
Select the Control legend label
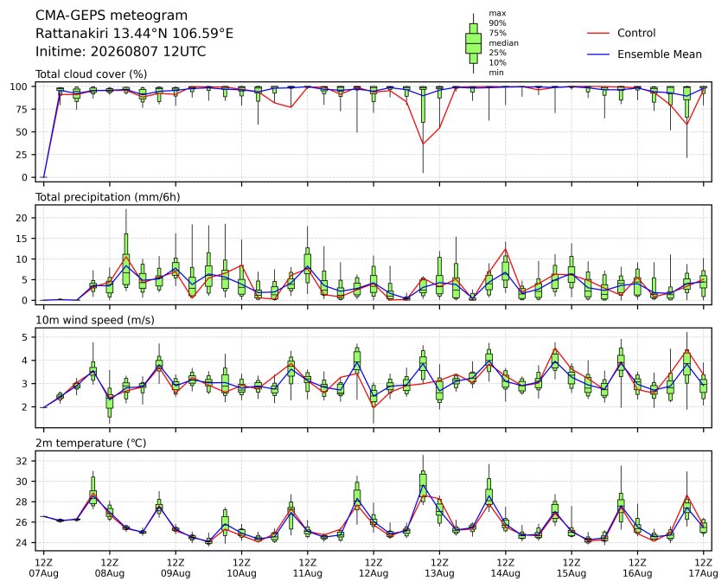636,33
